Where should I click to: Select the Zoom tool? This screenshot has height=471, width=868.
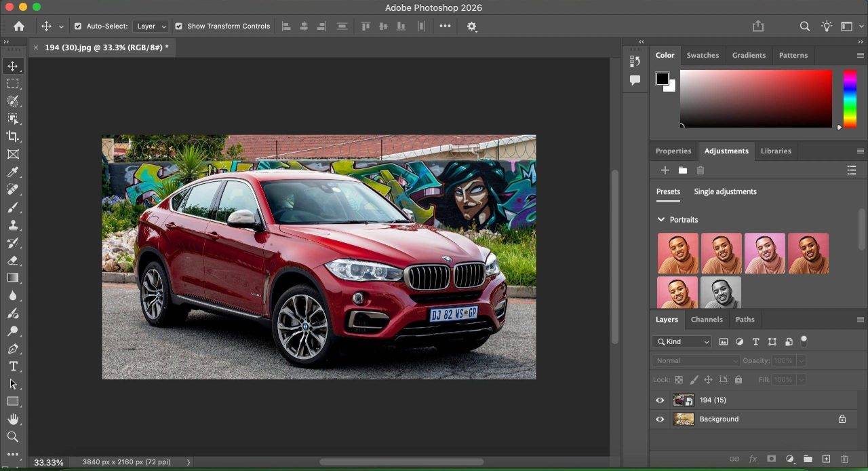13,437
